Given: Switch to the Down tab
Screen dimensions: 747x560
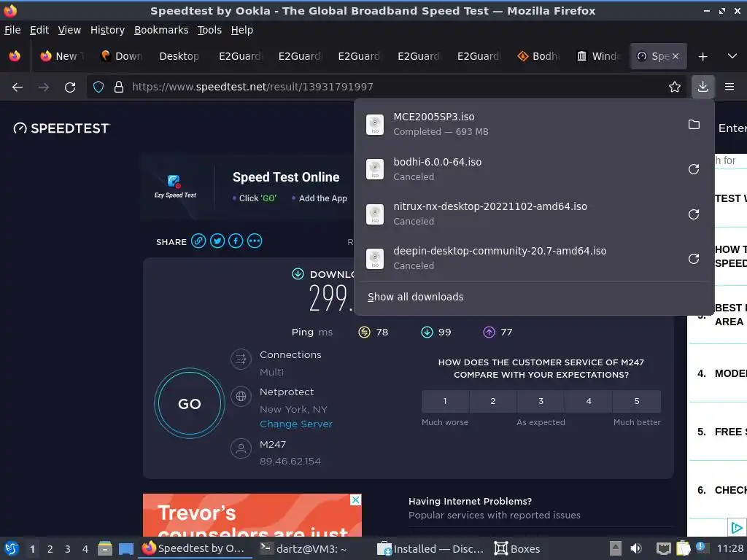Looking at the screenshot, I should pos(122,56).
